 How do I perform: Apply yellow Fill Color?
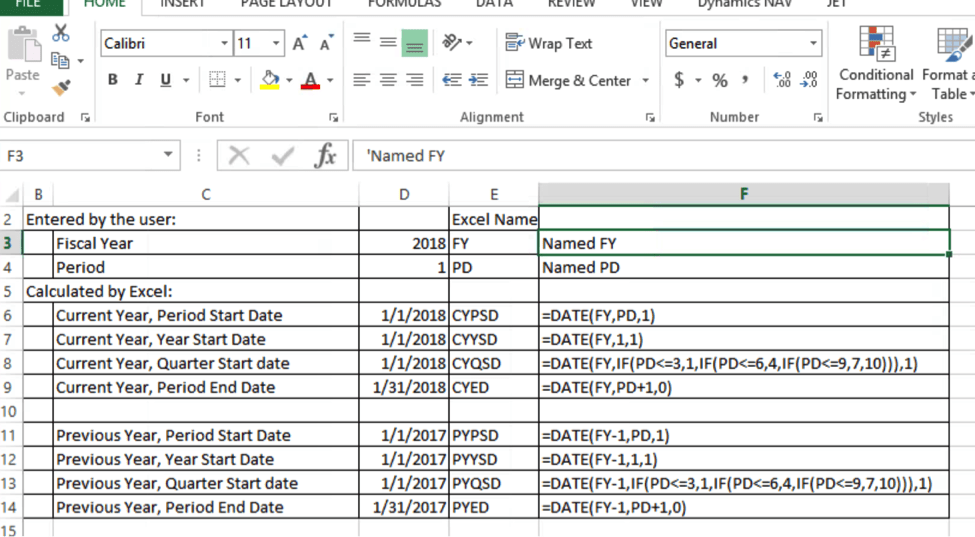click(269, 80)
